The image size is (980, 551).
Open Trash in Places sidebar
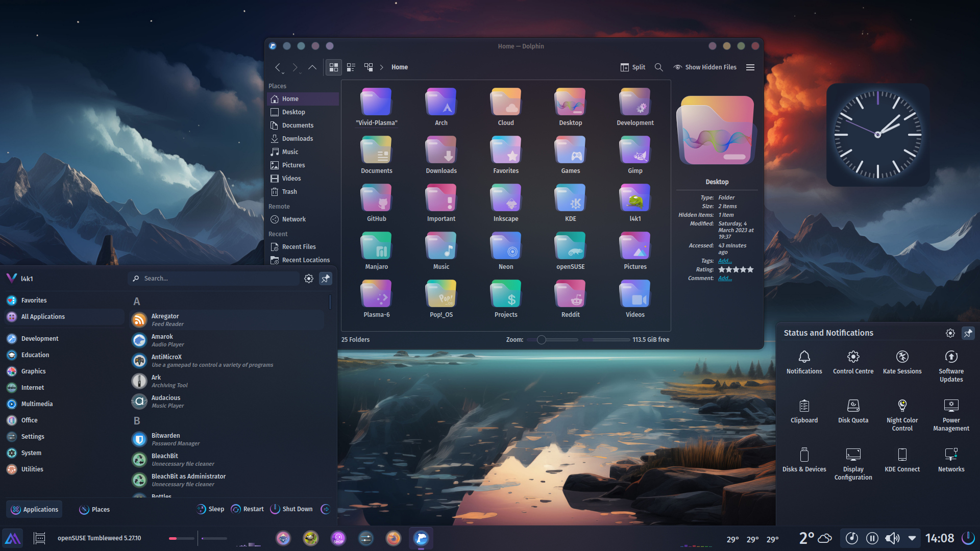[303, 192]
